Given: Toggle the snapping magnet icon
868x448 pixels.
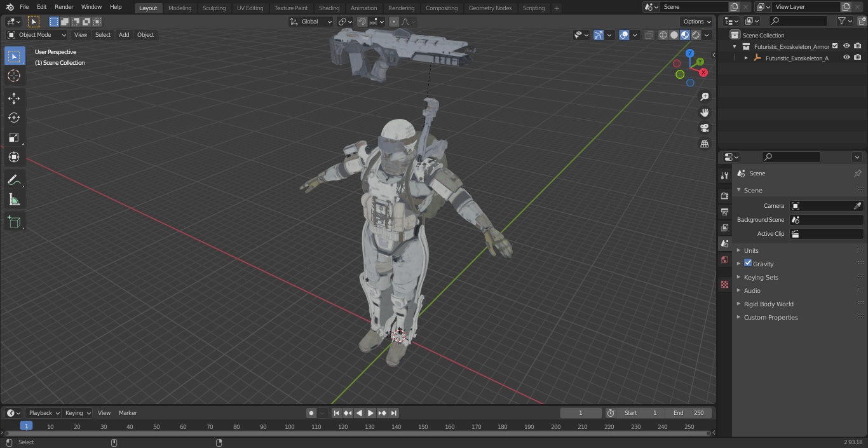Looking at the screenshot, I should click(x=362, y=22).
